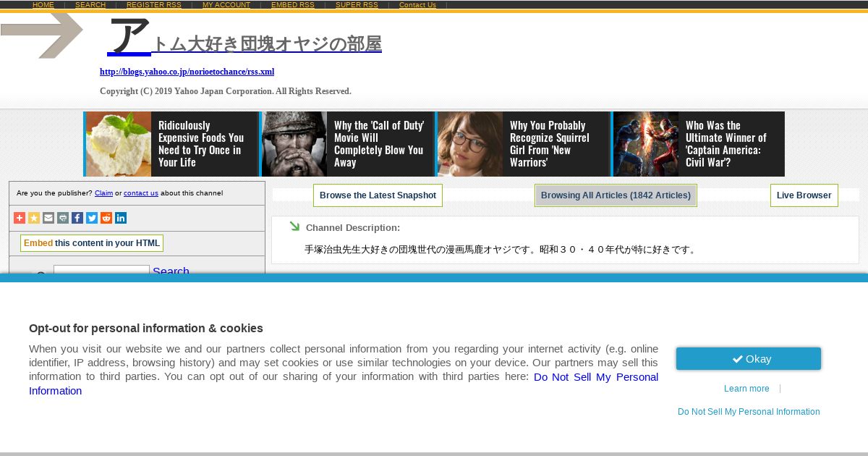Open the Live Browser tab
The width and height of the screenshot is (868, 456).
pyautogui.click(x=804, y=195)
